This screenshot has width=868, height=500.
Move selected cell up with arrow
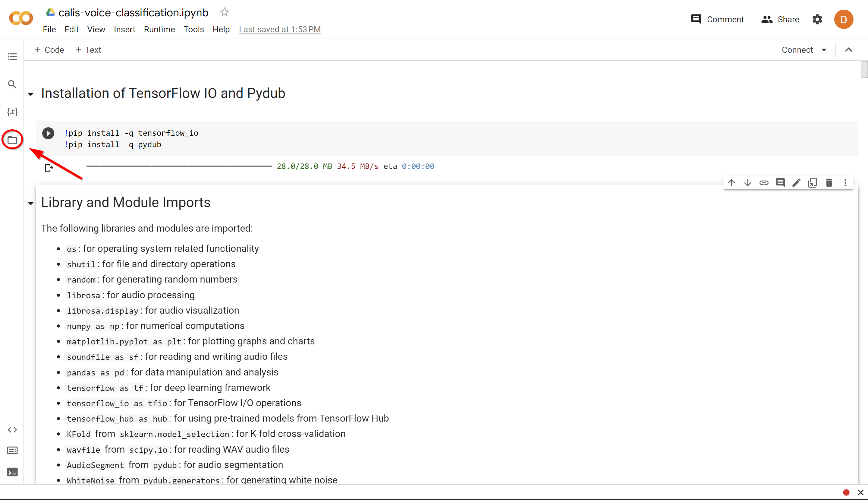(731, 183)
